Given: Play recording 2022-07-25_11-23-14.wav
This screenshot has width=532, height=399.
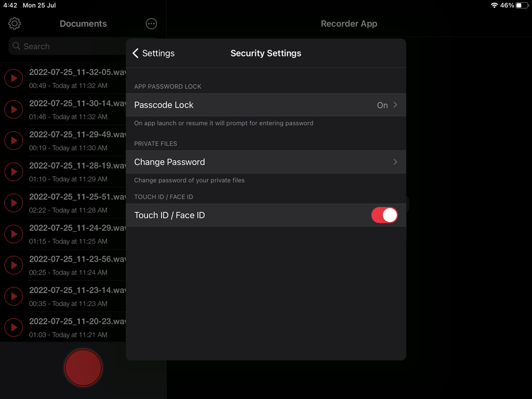Looking at the screenshot, I should [x=14, y=296].
